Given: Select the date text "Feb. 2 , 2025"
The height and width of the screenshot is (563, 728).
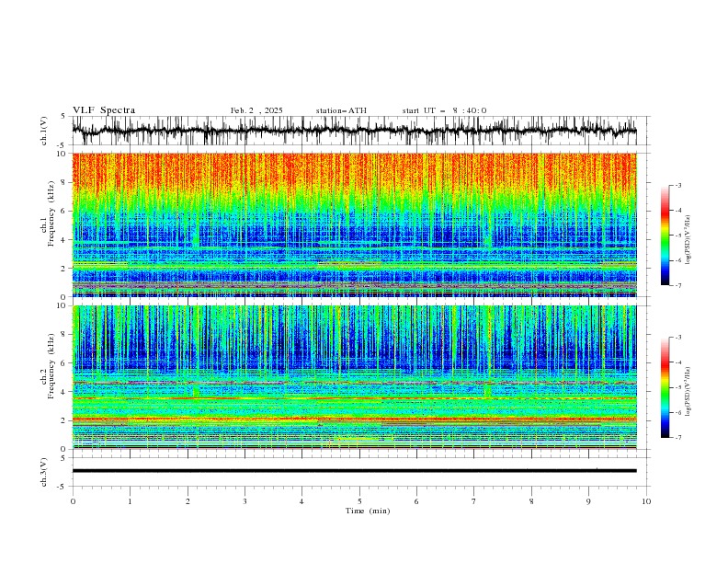Looking at the screenshot, I should [x=256, y=110].
